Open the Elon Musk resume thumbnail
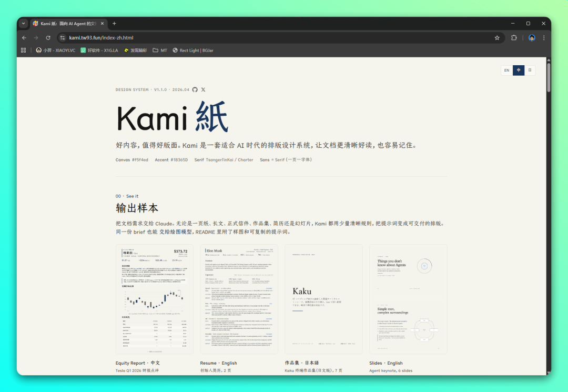 click(x=239, y=299)
